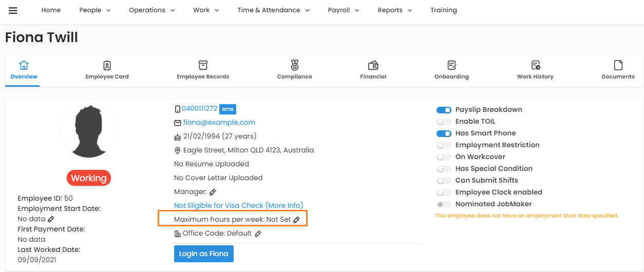Switch to the Work History tab
This screenshot has width=644, height=272.
[x=535, y=70]
